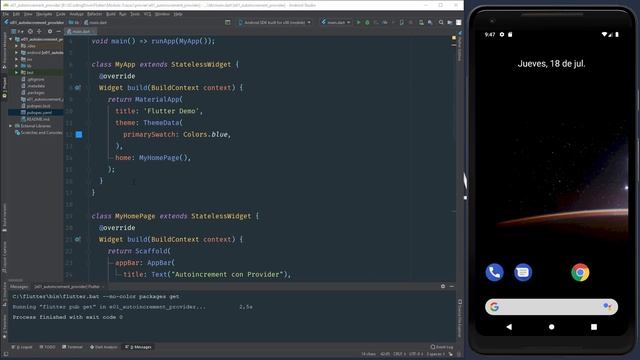Click the date text on emulator screen

pyautogui.click(x=551, y=64)
